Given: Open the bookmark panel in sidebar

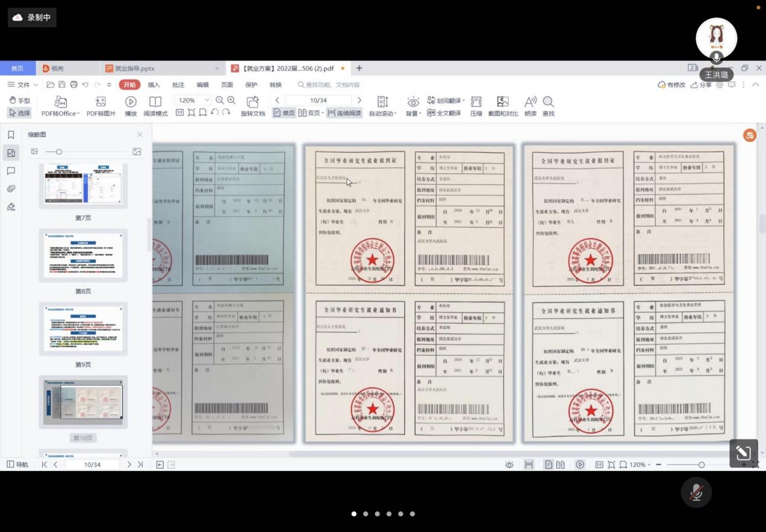Looking at the screenshot, I should tap(11, 135).
